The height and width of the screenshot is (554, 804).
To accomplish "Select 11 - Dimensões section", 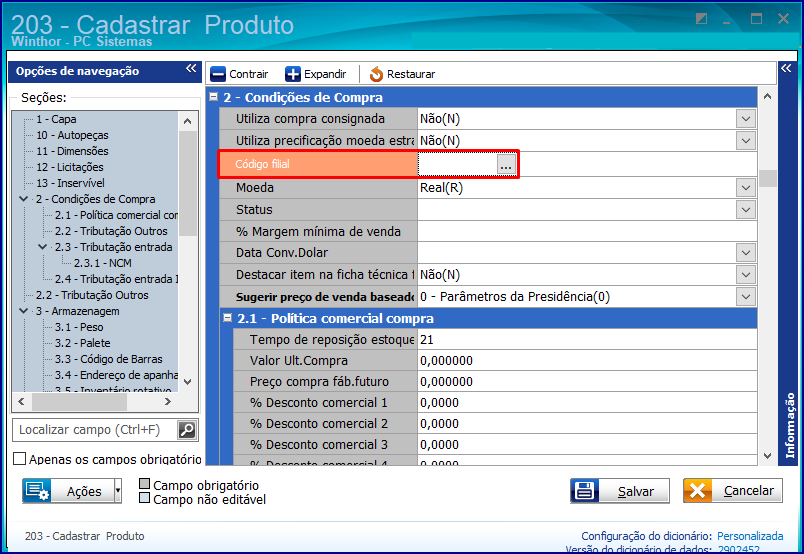I will pos(72,151).
